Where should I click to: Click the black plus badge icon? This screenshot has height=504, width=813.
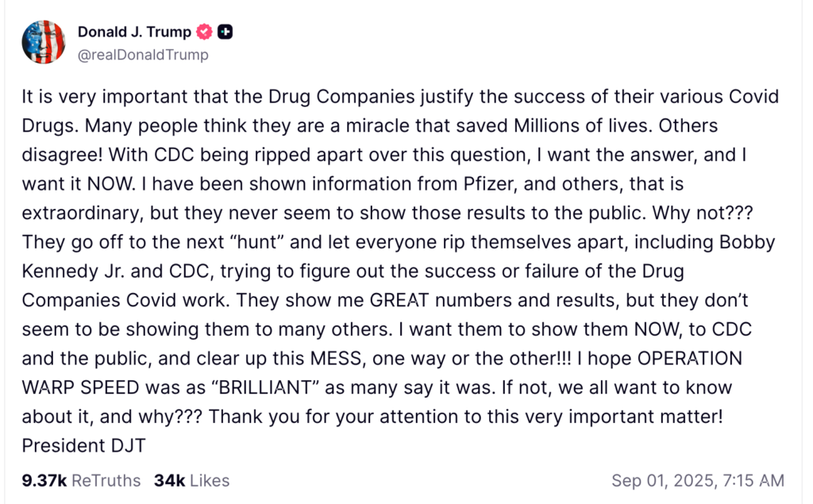coord(225,32)
